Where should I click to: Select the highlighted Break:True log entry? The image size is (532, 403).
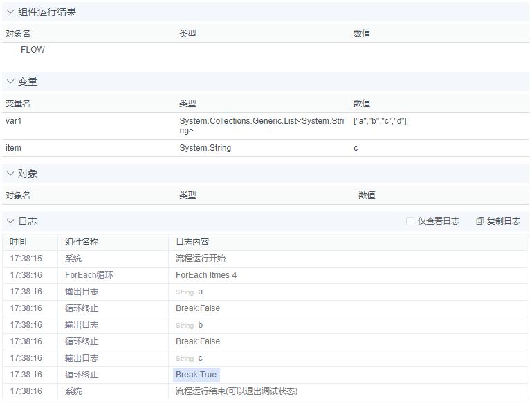click(x=196, y=375)
